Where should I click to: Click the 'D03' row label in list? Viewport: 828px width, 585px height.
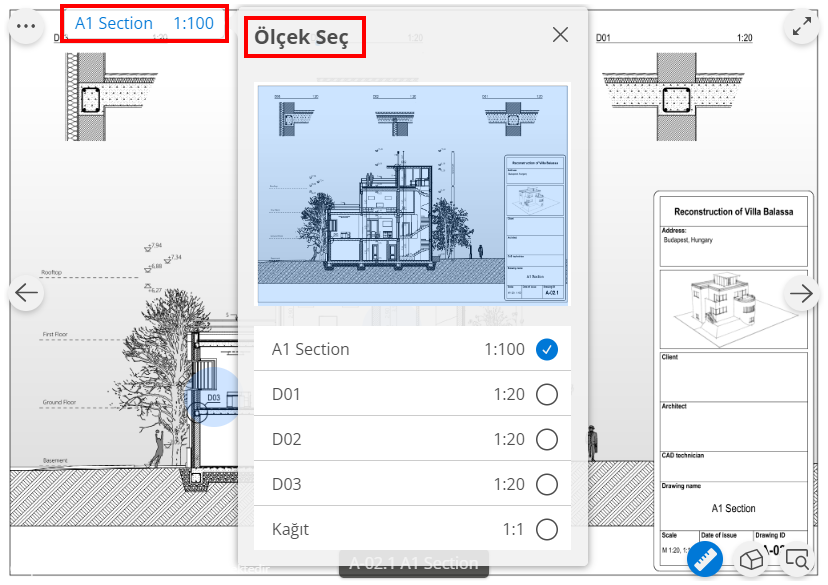(286, 484)
